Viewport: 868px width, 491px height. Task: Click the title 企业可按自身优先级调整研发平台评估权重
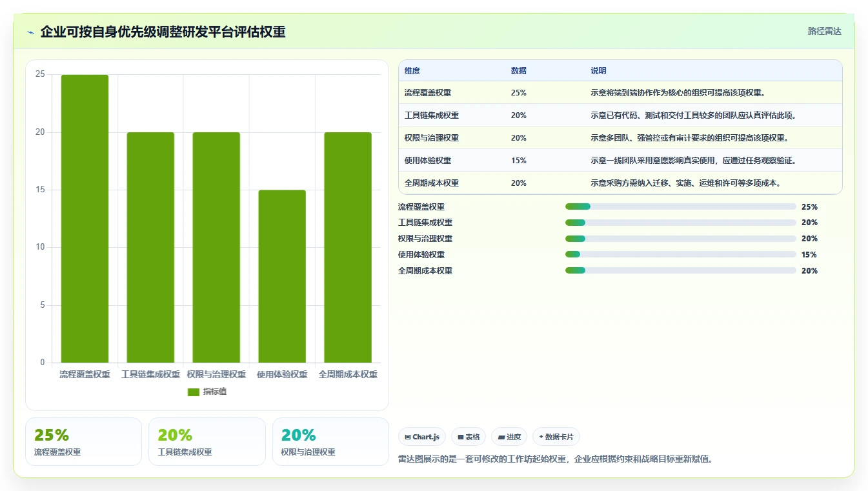point(163,32)
